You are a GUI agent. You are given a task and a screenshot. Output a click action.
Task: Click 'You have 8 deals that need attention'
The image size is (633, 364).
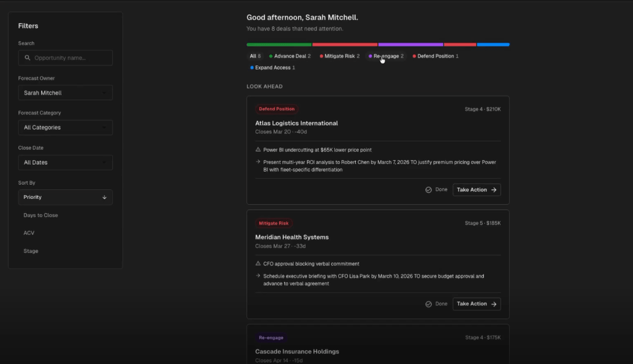click(295, 28)
